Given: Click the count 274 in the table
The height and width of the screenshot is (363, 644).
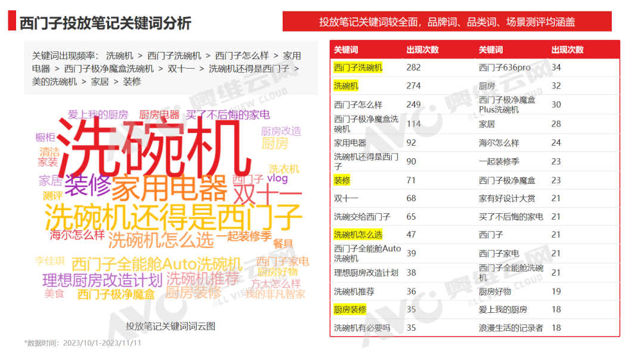Looking at the screenshot, I should [414, 86].
